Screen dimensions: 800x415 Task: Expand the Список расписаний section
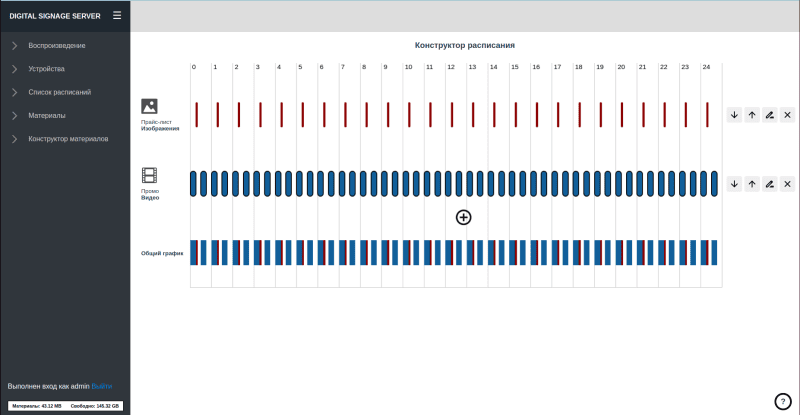tap(60, 92)
